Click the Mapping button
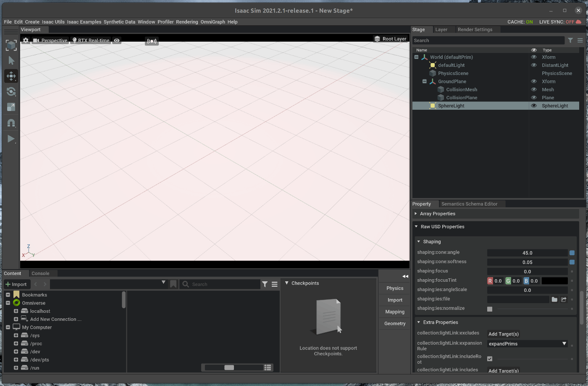This screenshot has height=386, width=588. pos(395,312)
